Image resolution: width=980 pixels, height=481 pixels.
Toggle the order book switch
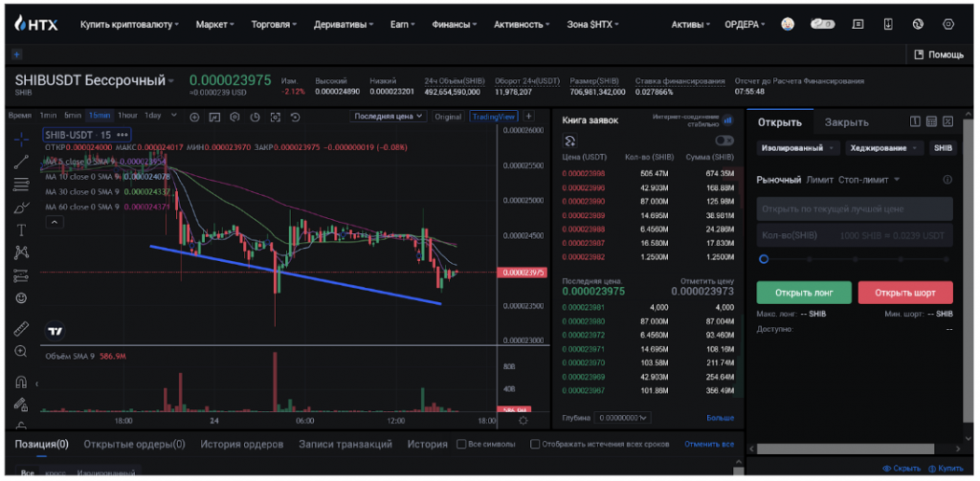pos(724,141)
